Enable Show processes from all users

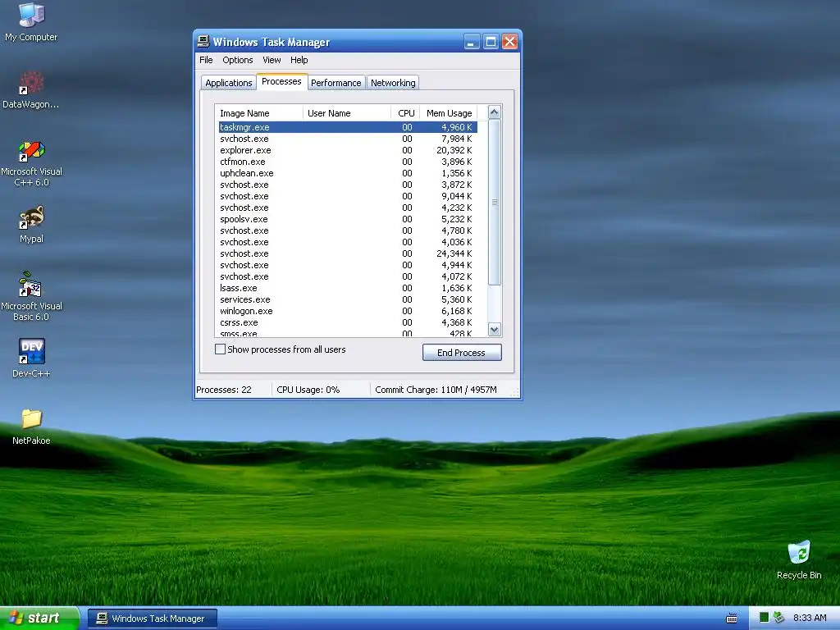tap(220, 349)
